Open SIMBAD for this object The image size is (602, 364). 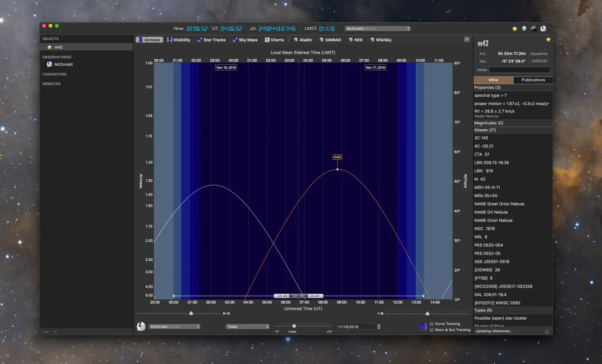(x=330, y=40)
